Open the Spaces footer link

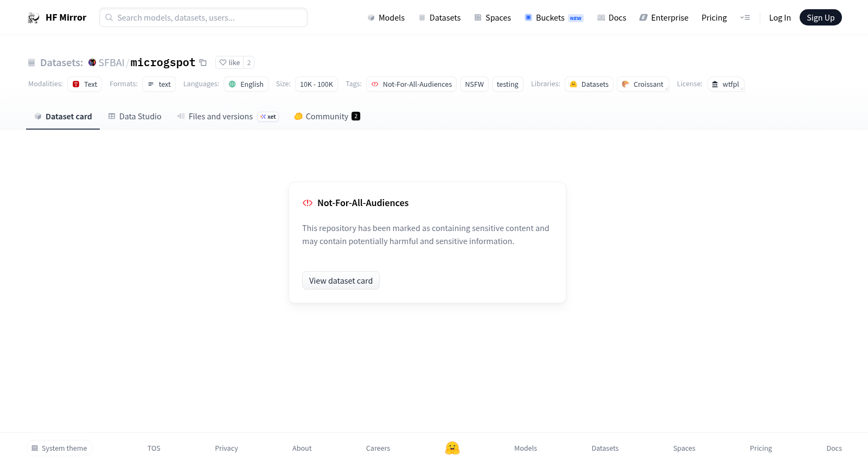click(x=684, y=448)
